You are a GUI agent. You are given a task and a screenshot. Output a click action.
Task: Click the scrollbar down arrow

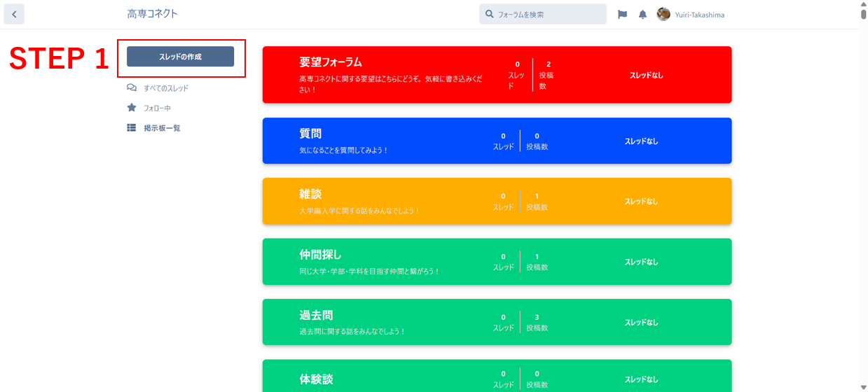click(863, 387)
